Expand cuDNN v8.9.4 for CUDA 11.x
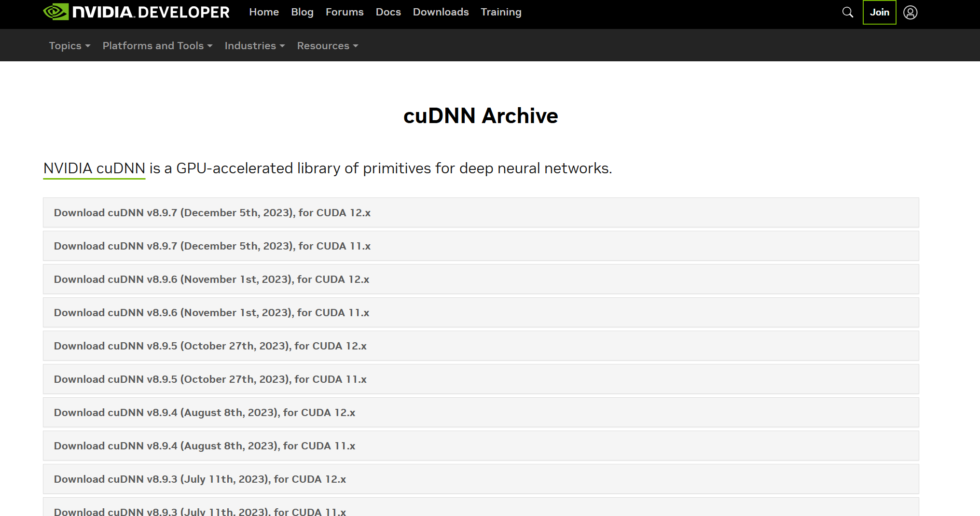This screenshot has width=980, height=516. 481,446
